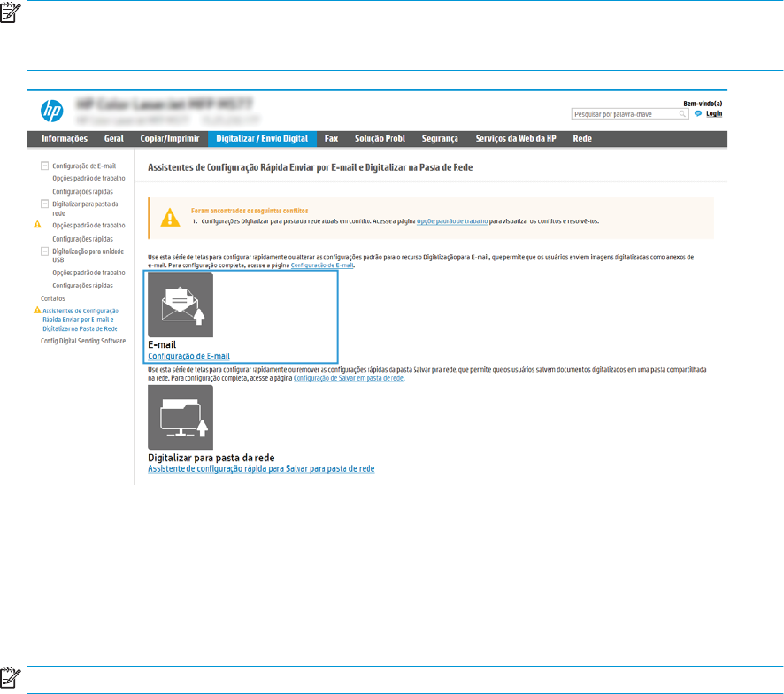Open Contatos in the sidebar

click(53, 298)
